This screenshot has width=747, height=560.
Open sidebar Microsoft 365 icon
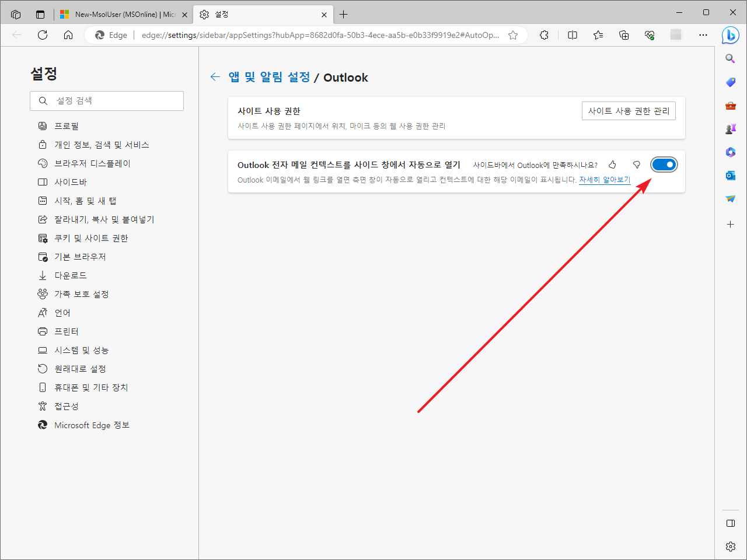pyautogui.click(x=730, y=152)
